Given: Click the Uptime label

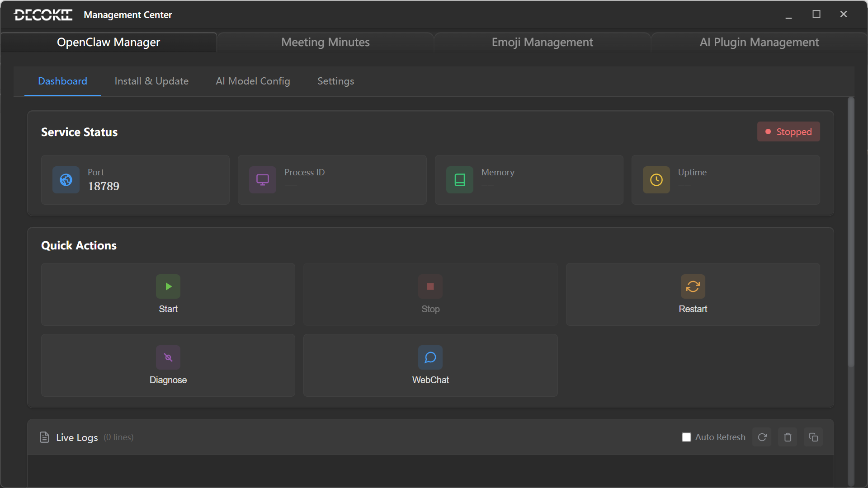Looking at the screenshot, I should tap(692, 172).
